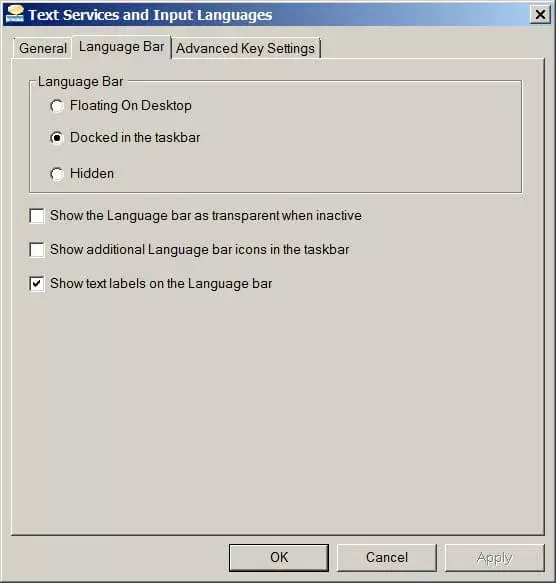Viewport: 556px width, 583px height.
Task: Click the Cancel button
Action: click(387, 557)
